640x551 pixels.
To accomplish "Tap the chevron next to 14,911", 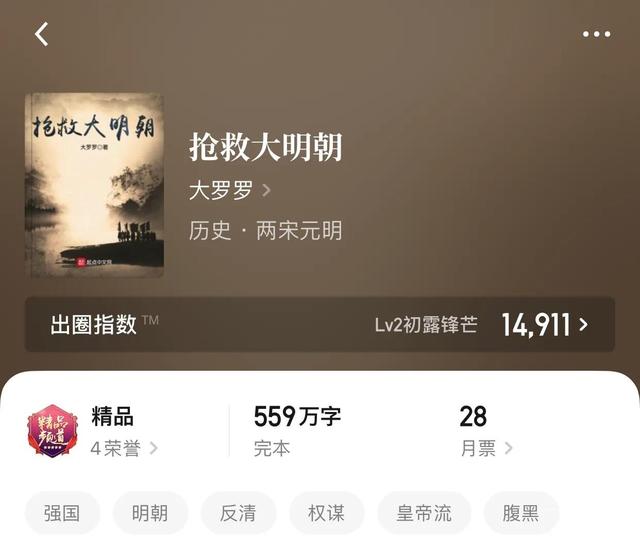I will (584, 324).
